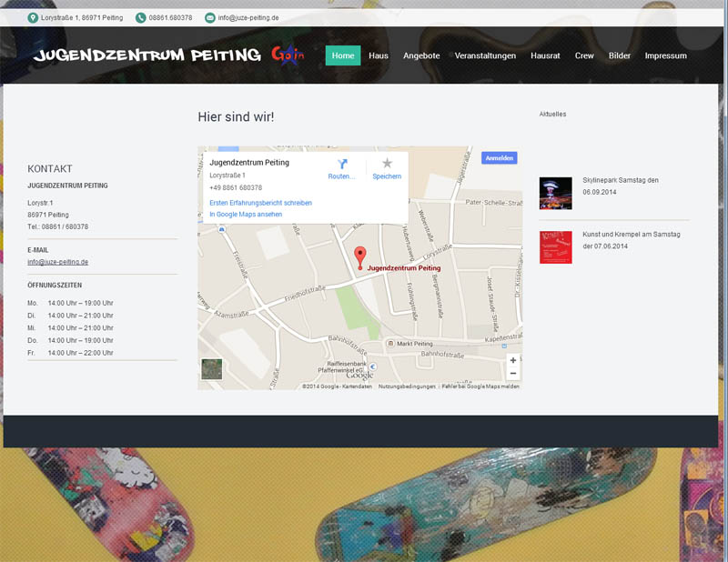The image size is (728, 562).
Task: Click the info@juze-peiting.de link under E-Mail
Action: 58,262
